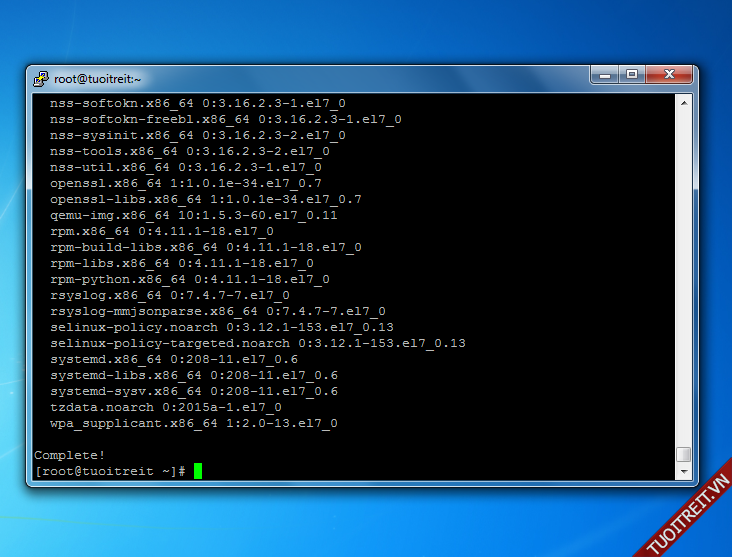Screen dimensions: 732x557
Task: Maximize the PuTTY terminal window
Action: point(632,75)
